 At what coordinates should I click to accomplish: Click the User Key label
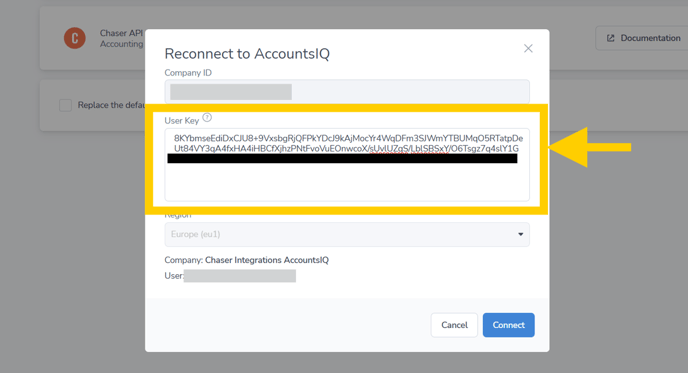182,121
